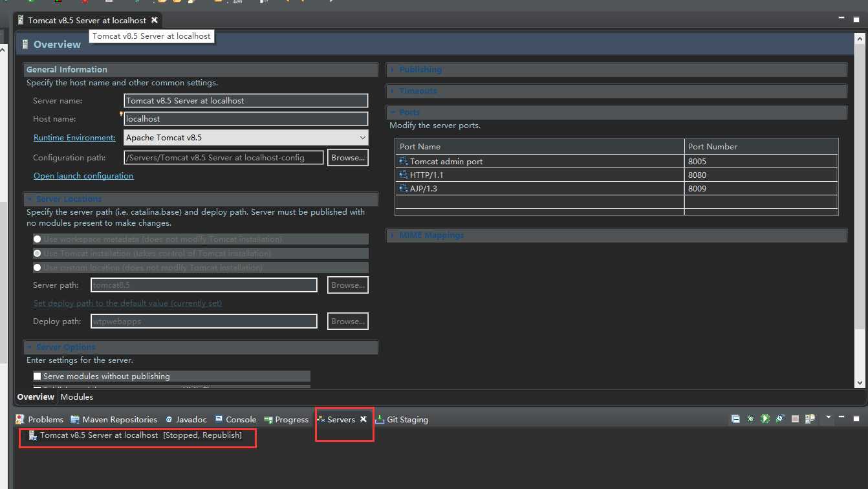Click the HTTP/1.1 port row icon
This screenshot has width=868, height=489.
coord(404,175)
